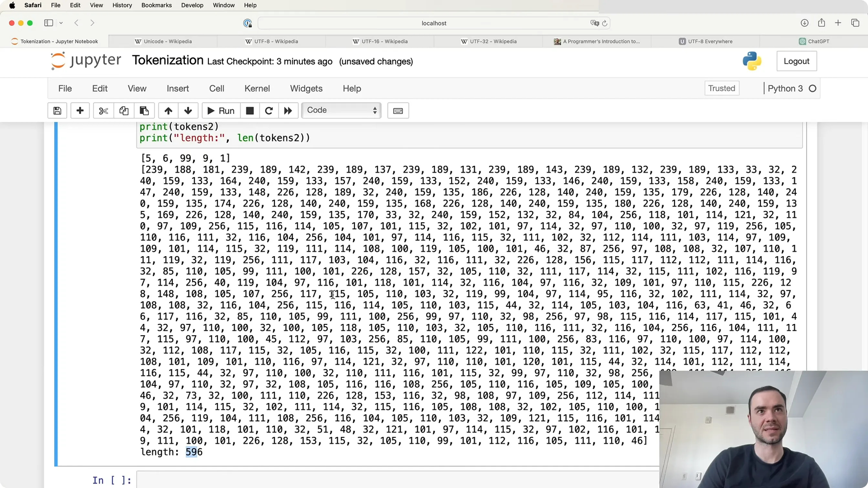The image size is (868, 488).
Task: Cut selected cells with the scissors icon
Action: pyautogui.click(x=103, y=110)
